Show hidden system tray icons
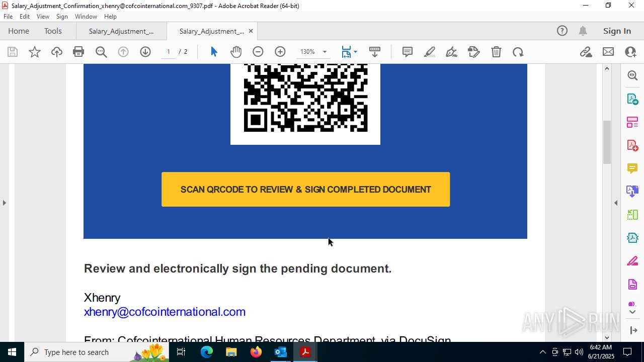 tap(542, 352)
